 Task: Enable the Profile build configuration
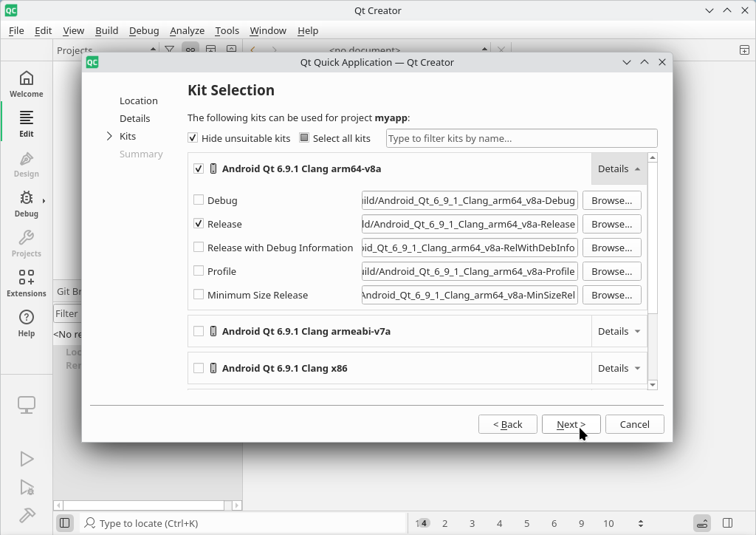(x=198, y=270)
